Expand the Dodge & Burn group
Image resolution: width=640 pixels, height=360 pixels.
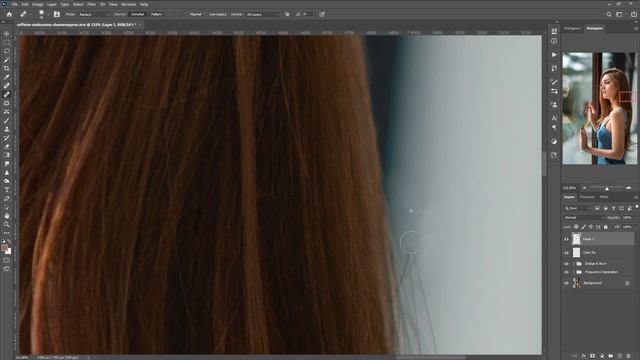pos(573,264)
